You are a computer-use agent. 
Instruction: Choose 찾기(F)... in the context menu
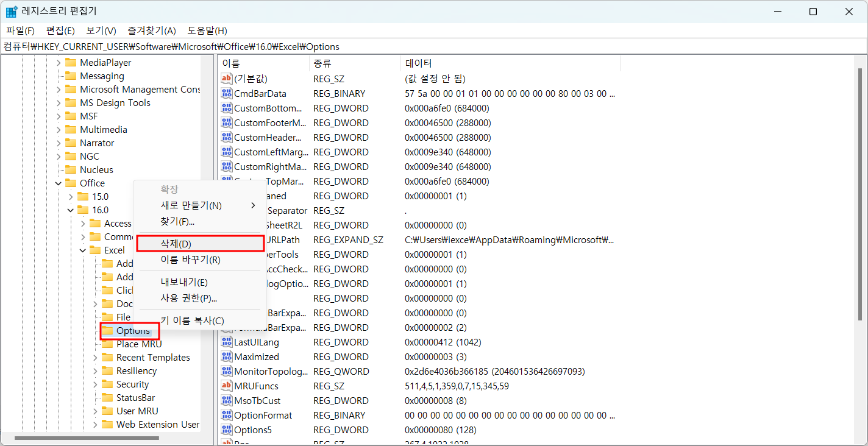[x=200, y=221]
